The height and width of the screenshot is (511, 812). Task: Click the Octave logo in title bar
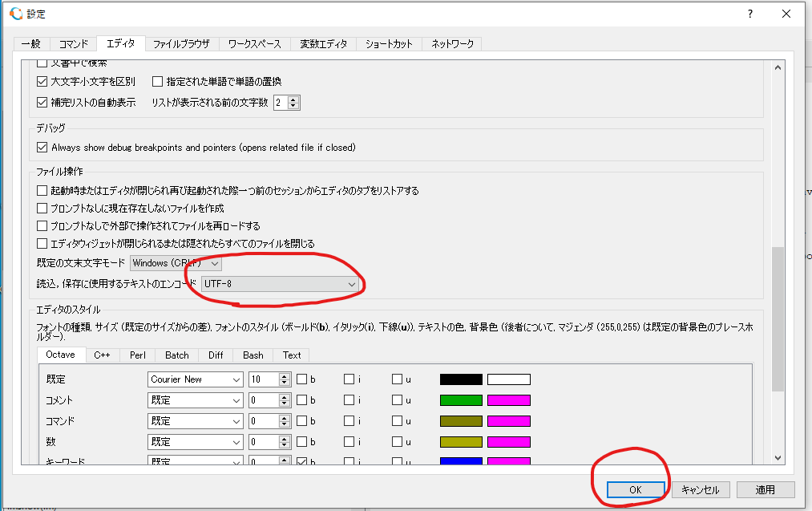point(15,14)
